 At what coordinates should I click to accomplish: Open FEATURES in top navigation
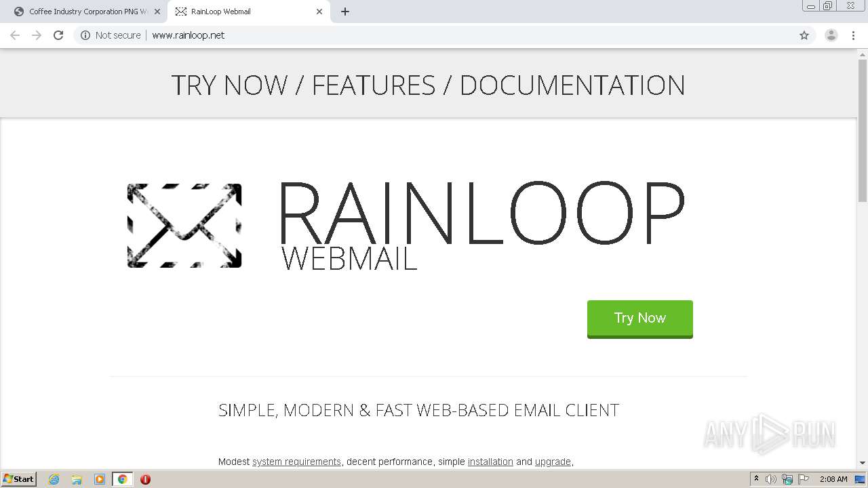tap(374, 85)
